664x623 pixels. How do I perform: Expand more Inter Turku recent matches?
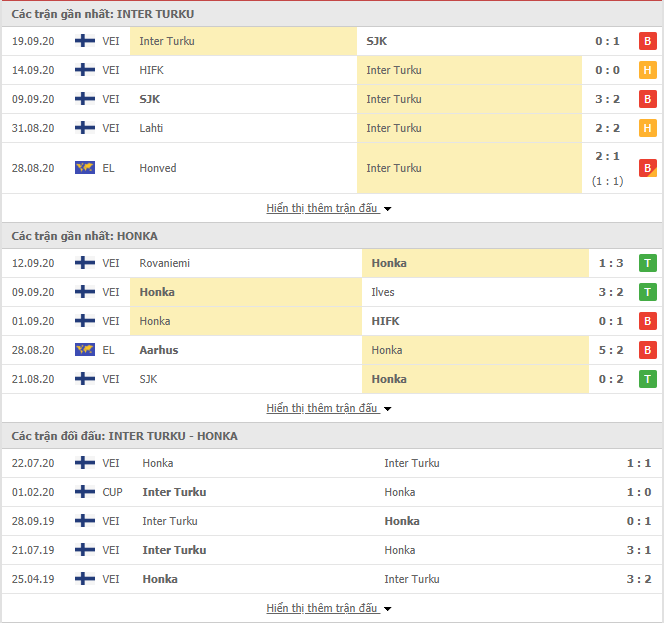[329, 208]
